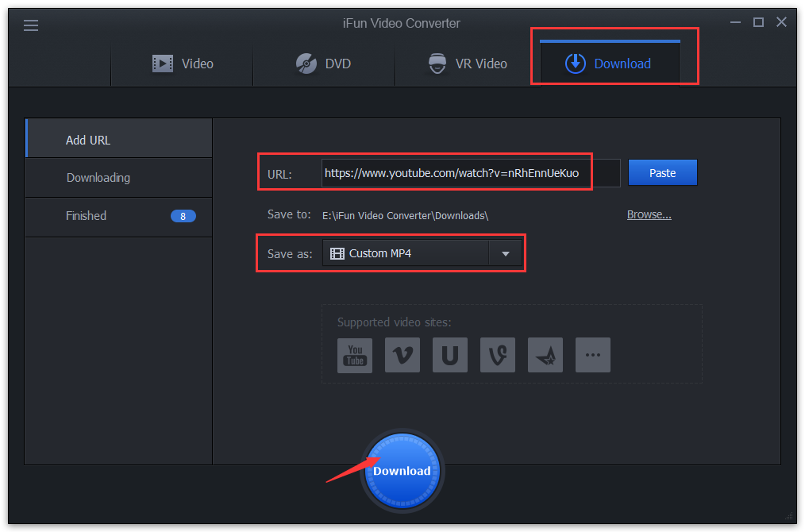Show the Downloading list
This screenshot has height=532, width=805.
click(x=118, y=178)
